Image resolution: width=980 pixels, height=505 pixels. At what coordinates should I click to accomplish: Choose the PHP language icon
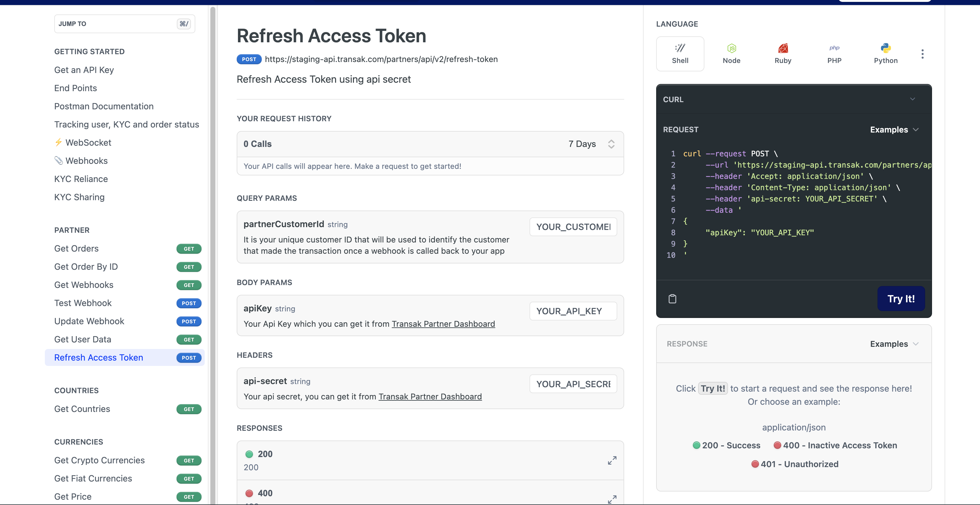pyautogui.click(x=834, y=54)
